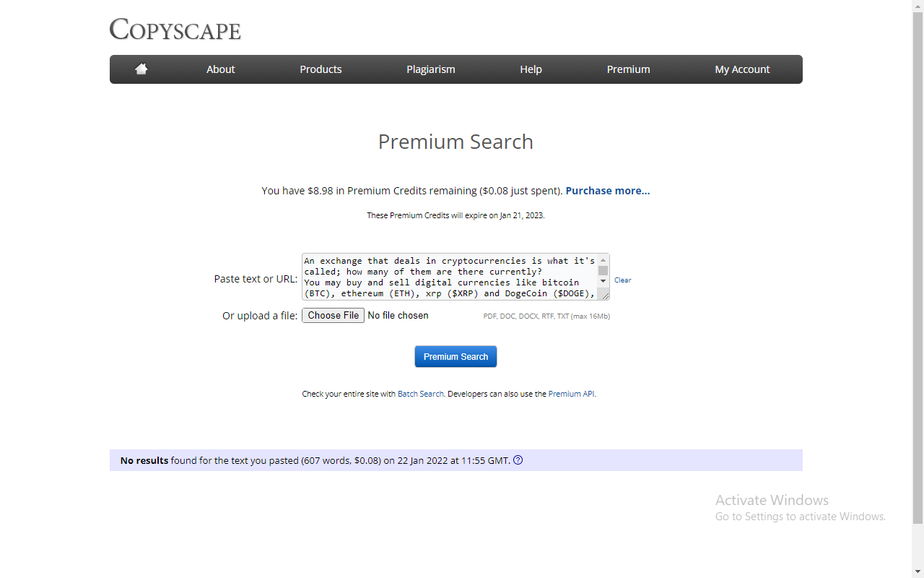The image size is (924, 578).
Task: Click the text area scroll down arrow
Action: [x=603, y=281]
